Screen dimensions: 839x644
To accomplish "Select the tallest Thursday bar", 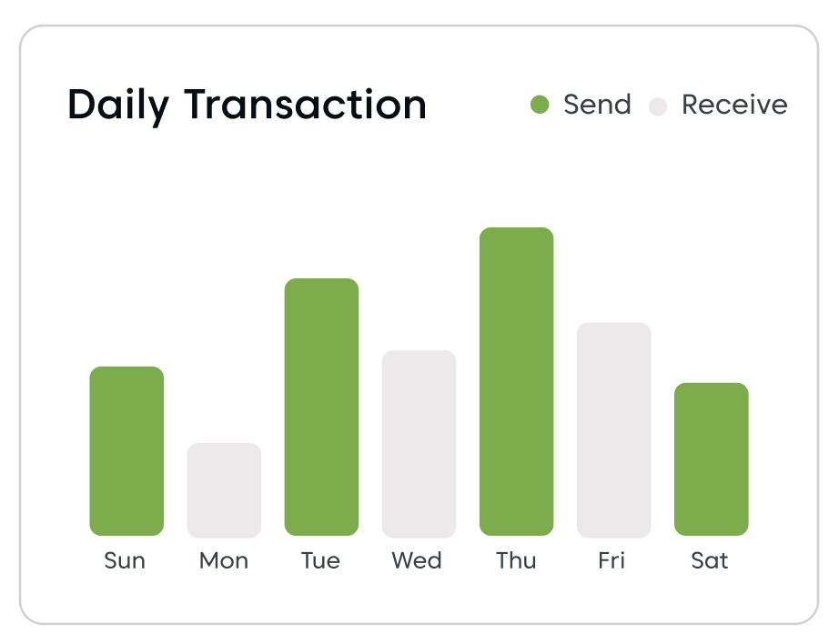I will tap(516, 381).
